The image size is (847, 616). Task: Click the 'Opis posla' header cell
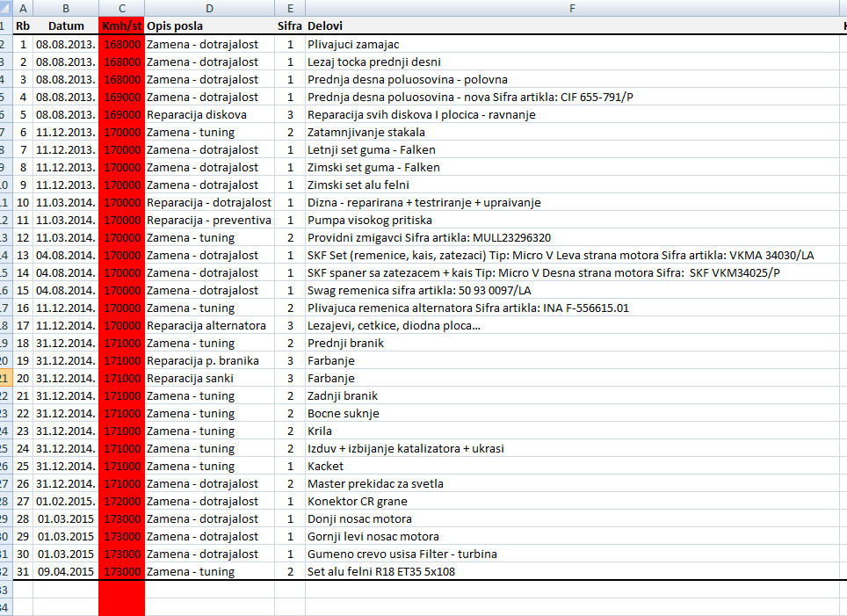(210, 26)
